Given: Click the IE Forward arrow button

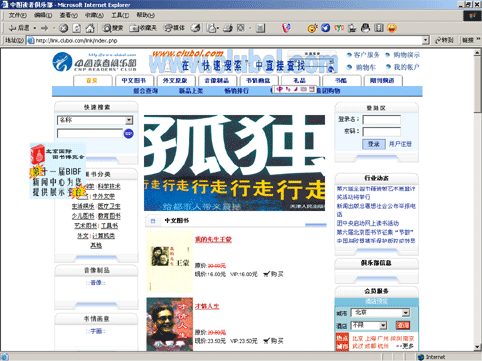Looking at the screenshot, I should [x=44, y=28].
